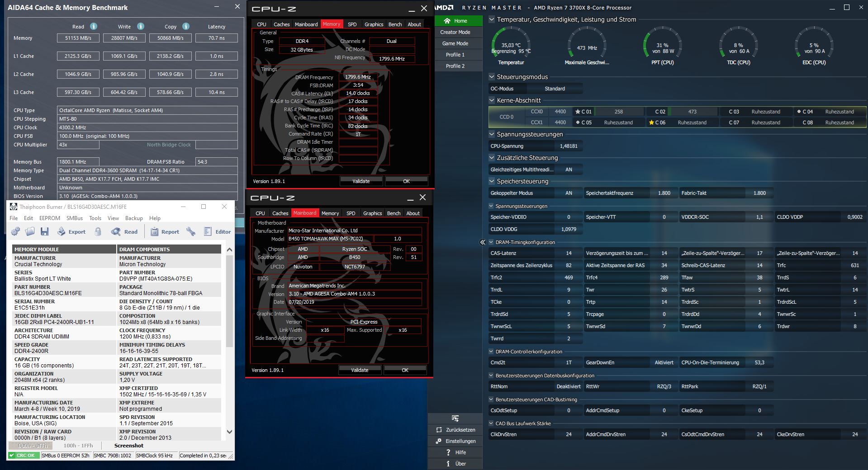Collapse the Zusätzliche Steuerung section
Image resolution: width=868 pixels, height=470 pixels.
tap(492, 158)
